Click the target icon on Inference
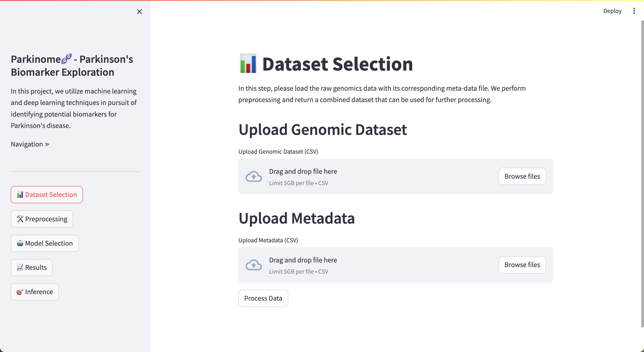 click(x=20, y=292)
